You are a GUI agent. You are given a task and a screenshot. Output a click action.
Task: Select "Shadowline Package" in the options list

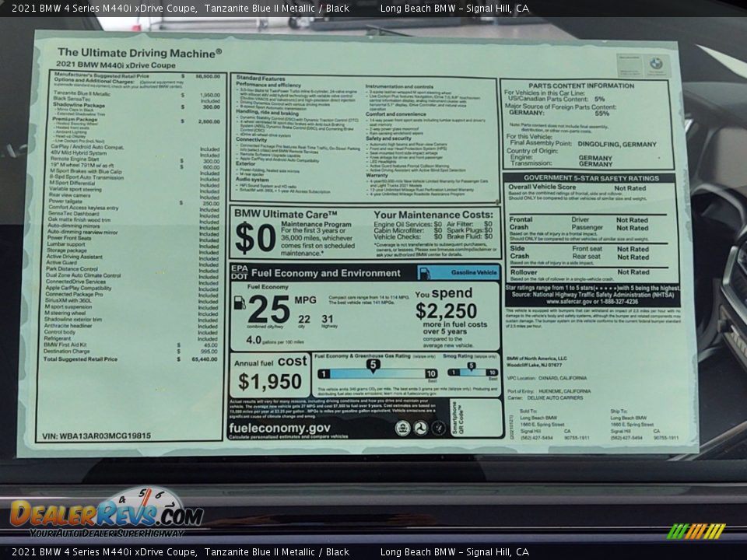click(79, 105)
